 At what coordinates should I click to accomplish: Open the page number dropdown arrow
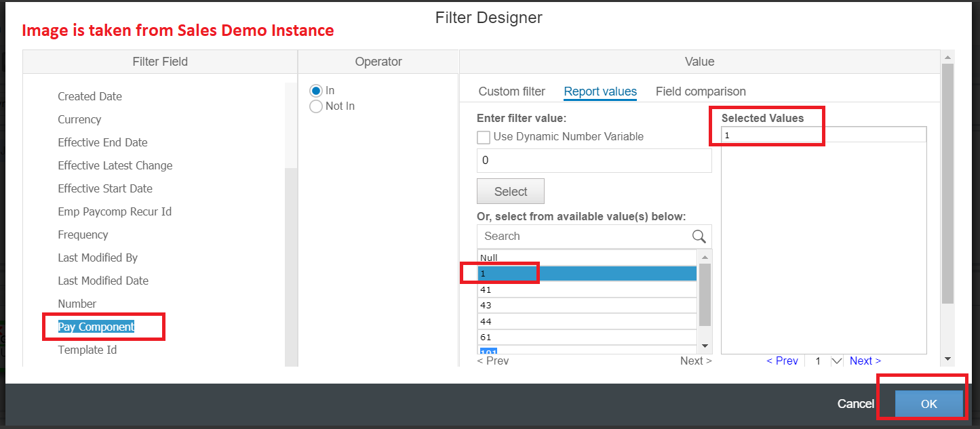pos(837,361)
